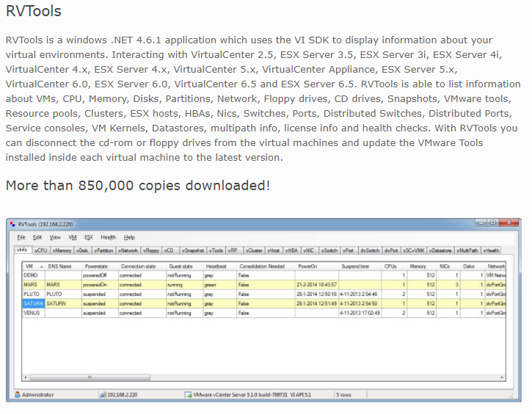The width and height of the screenshot is (532, 414).
Task: Go to the vSC+VMK tab
Action: click(414, 250)
